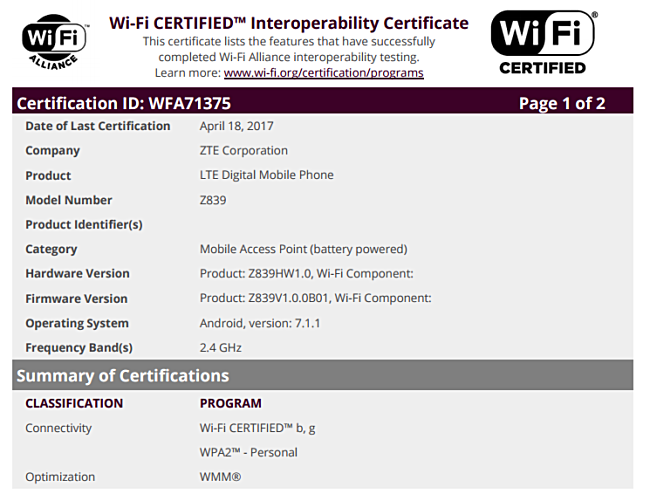Select the April 18, 2017 date value
This screenshot has height=494, width=650.
click(x=237, y=126)
